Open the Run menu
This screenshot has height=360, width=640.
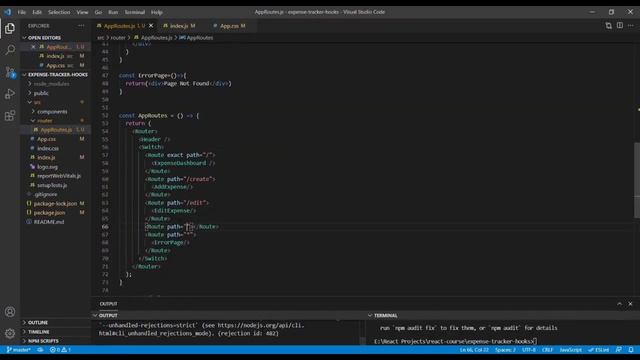pyautogui.click(x=113, y=12)
